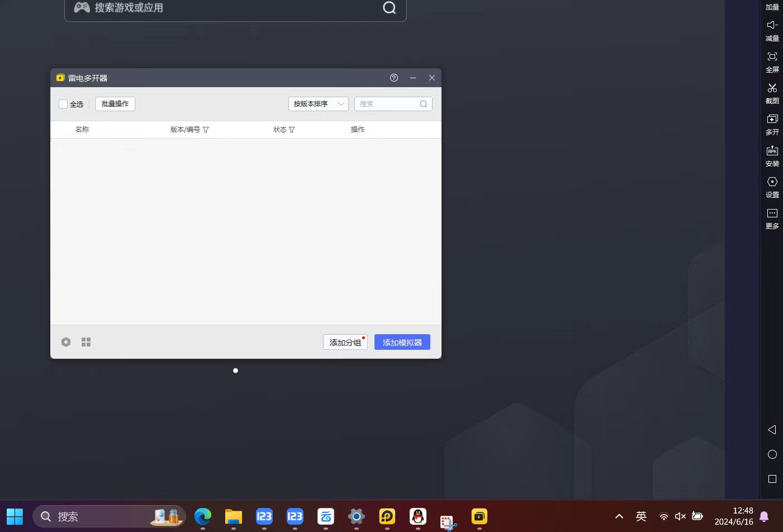Screen dimensions: 783x532
Task: Enter fullscreen with the 全屏 icon
Action: tap(772, 56)
